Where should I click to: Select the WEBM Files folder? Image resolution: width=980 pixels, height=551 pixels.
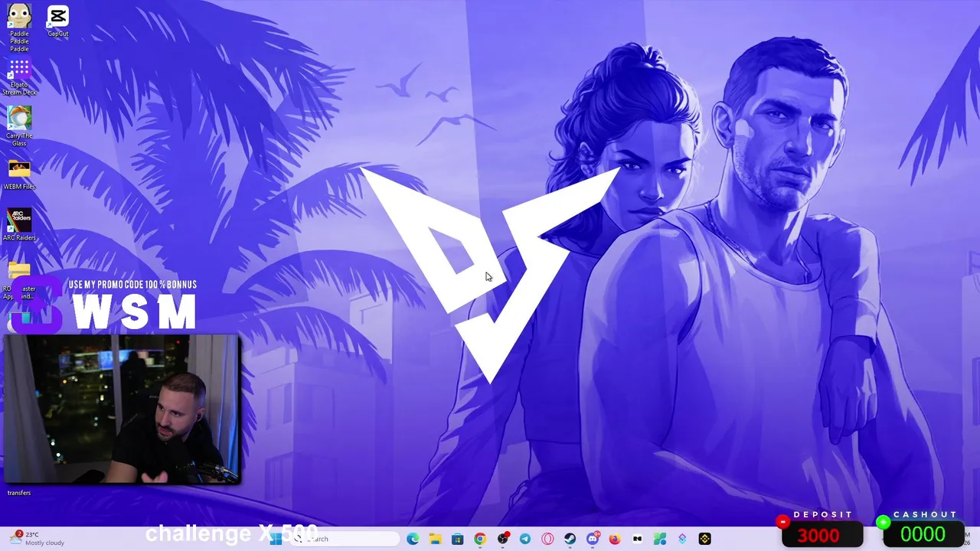click(x=19, y=175)
